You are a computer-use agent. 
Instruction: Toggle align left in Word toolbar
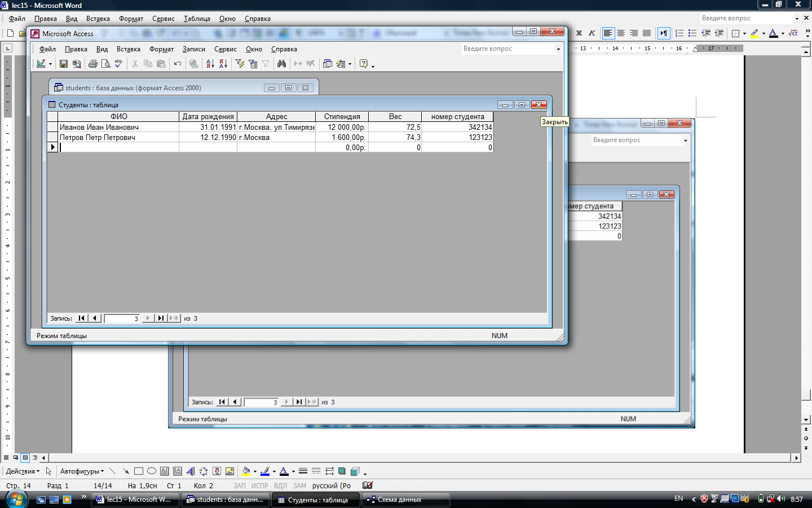[x=608, y=33]
